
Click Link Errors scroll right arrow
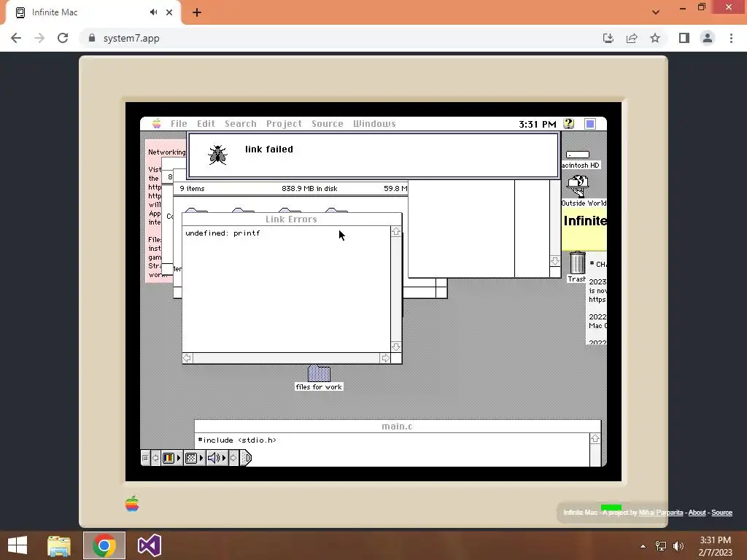tap(385, 358)
